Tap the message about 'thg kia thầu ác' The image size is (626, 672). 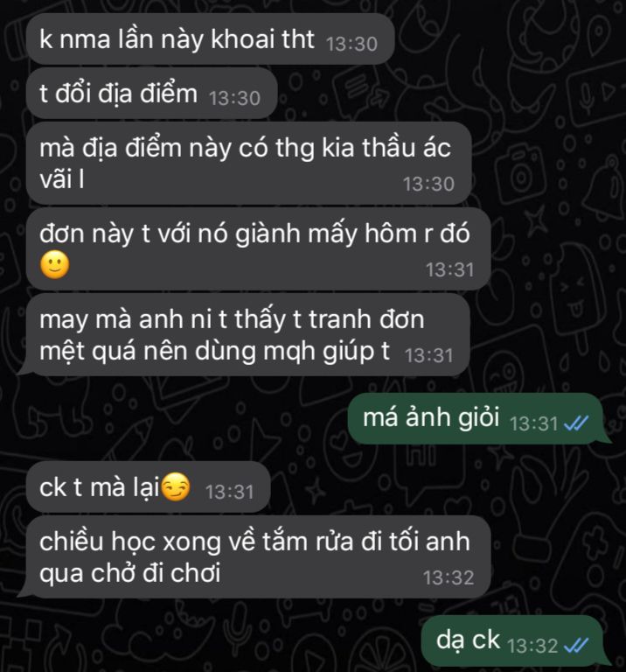pos(249,163)
